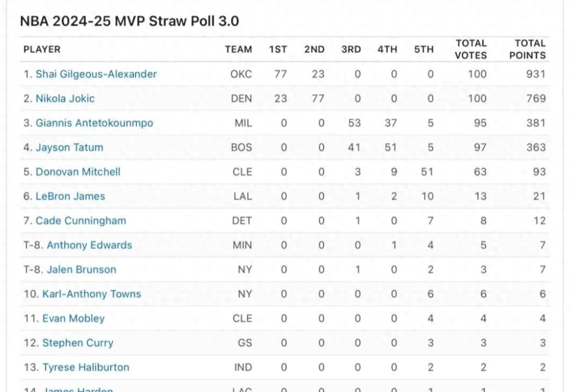Select the Stephen Curry link
Viewport: 570px width, 392px height.
coord(78,343)
